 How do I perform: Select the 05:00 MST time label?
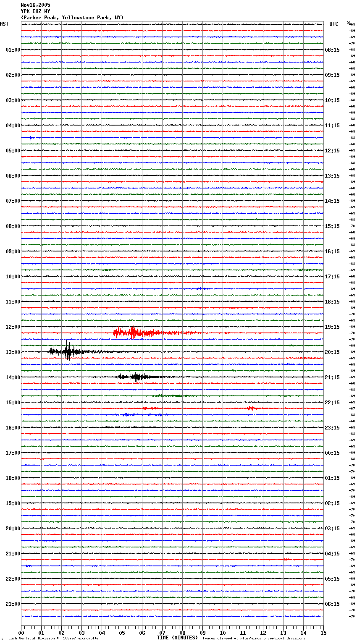pos(13,151)
